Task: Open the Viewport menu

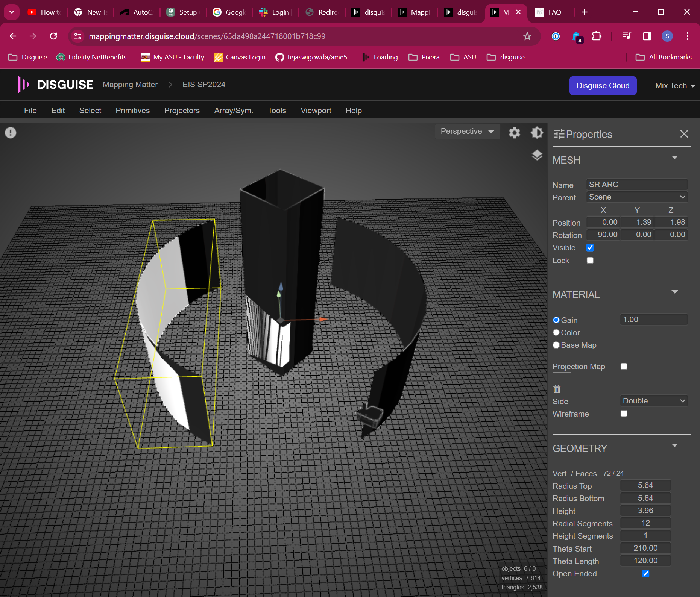Action: coord(316,111)
